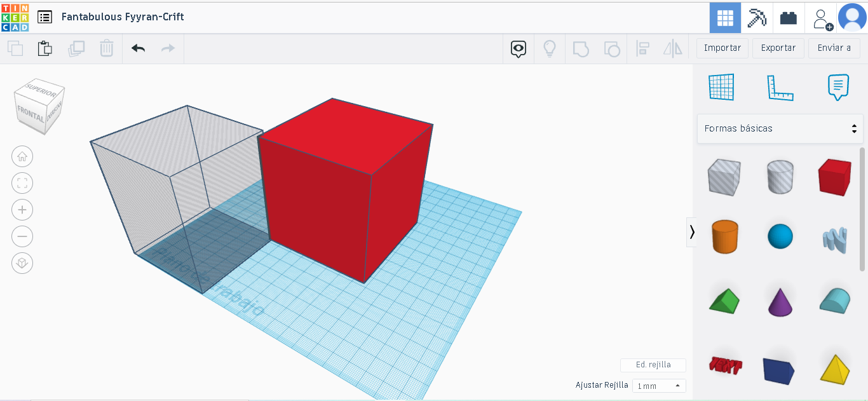The height and width of the screenshot is (401, 868).
Task: Pick the purple cone shape
Action: (x=780, y=301)
